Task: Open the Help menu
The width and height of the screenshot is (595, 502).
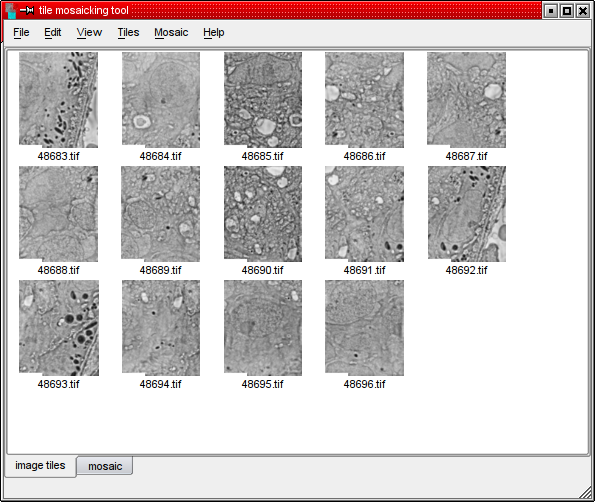Action: click(x=214, y=33)
